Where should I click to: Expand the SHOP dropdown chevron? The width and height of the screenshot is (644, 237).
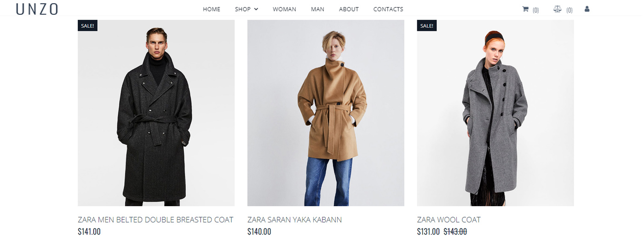[x=256, y=9]
